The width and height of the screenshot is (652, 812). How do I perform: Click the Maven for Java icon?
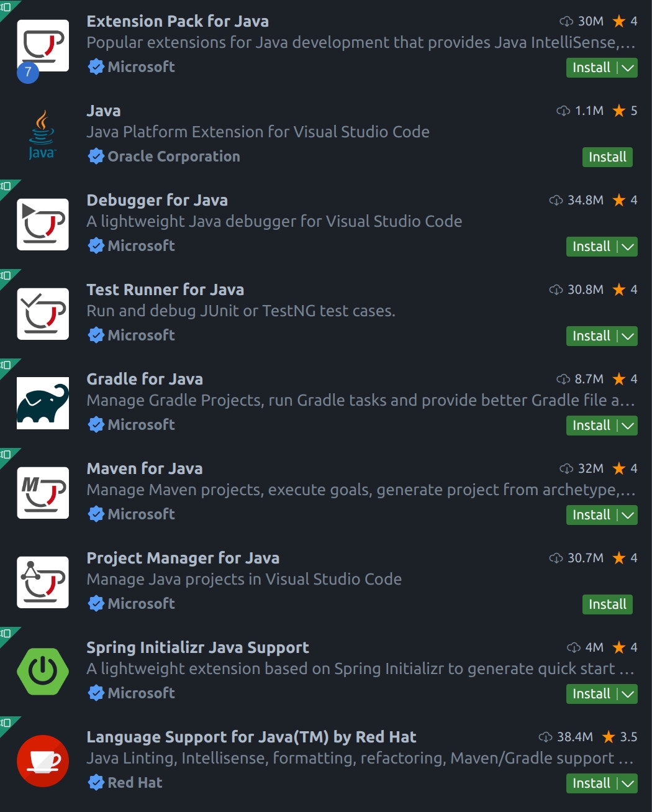tap(43, 493)
